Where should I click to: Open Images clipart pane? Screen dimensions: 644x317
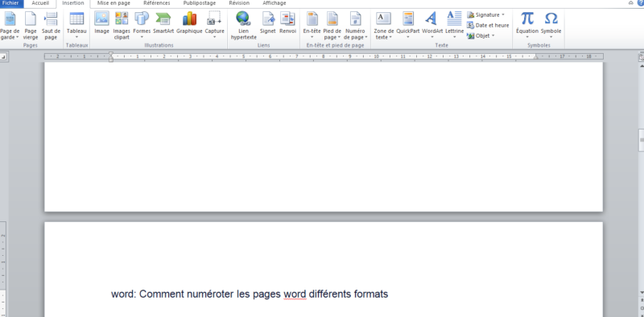coord(122,26)
